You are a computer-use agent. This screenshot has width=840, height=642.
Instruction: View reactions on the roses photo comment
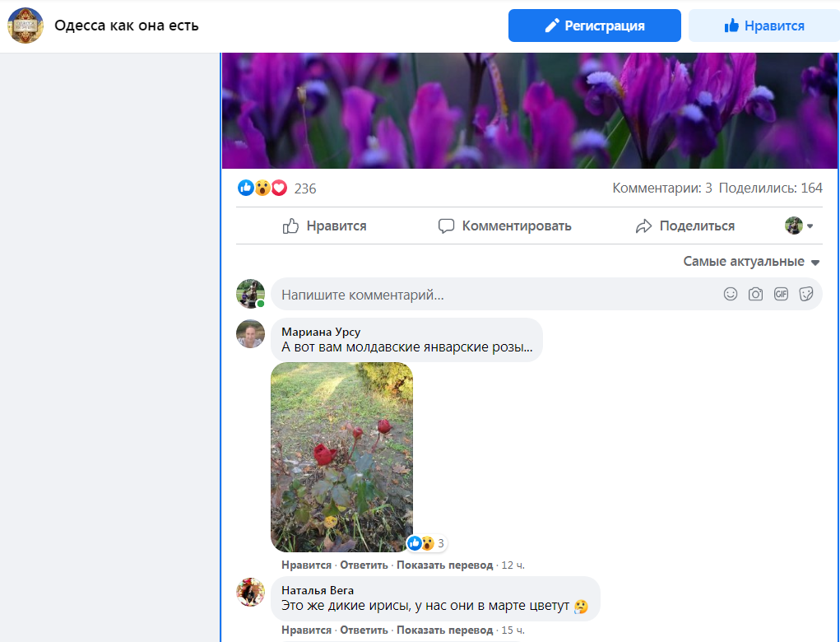(x=426, y=543)
